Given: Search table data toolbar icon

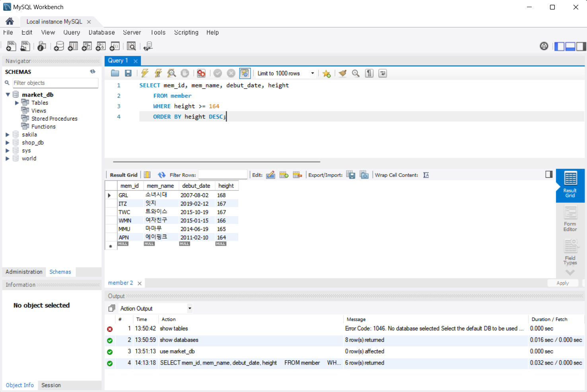Looking at the screenshot, I should click(x=131, y=46).
